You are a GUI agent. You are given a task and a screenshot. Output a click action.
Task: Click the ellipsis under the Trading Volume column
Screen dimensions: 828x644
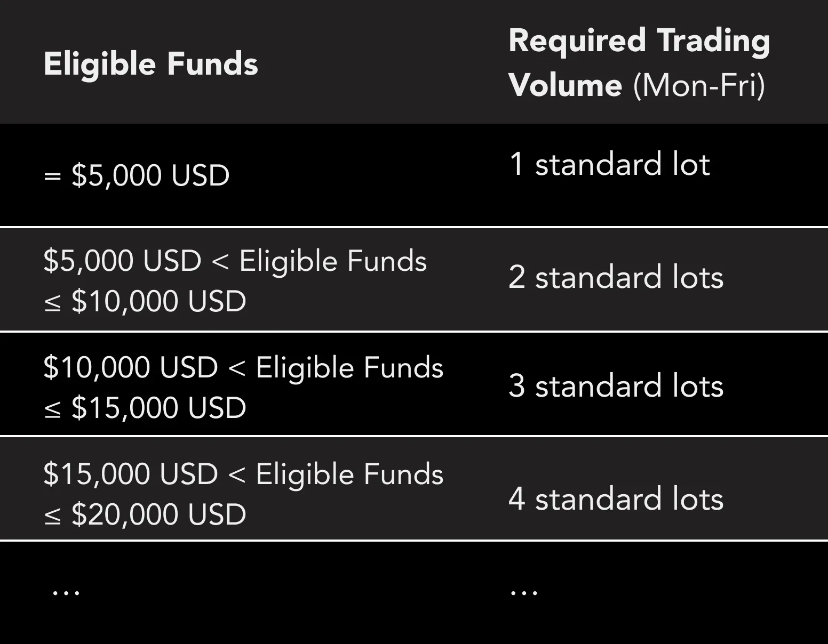[x=523, y=592]
